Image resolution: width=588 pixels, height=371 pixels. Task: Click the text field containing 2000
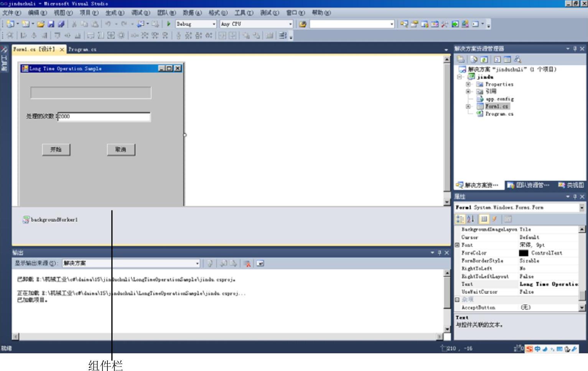coord(104,117)
